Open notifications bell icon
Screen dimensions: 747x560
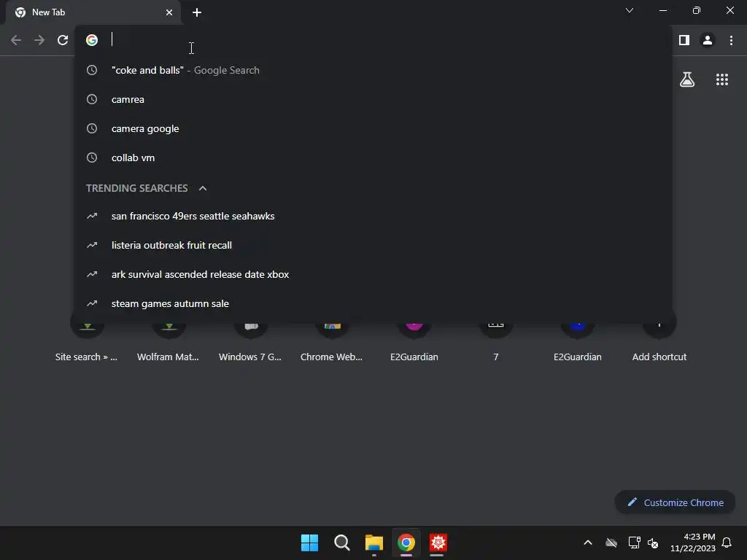point(727,542)
